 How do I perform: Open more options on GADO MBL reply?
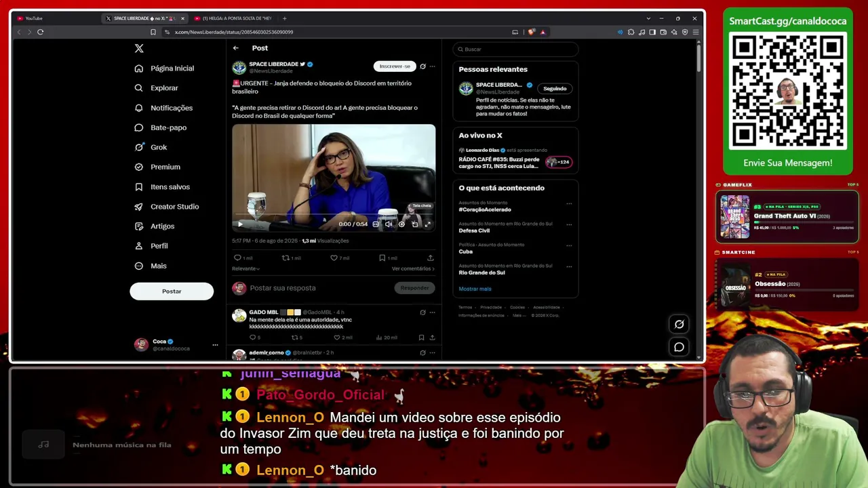[432, 312]
